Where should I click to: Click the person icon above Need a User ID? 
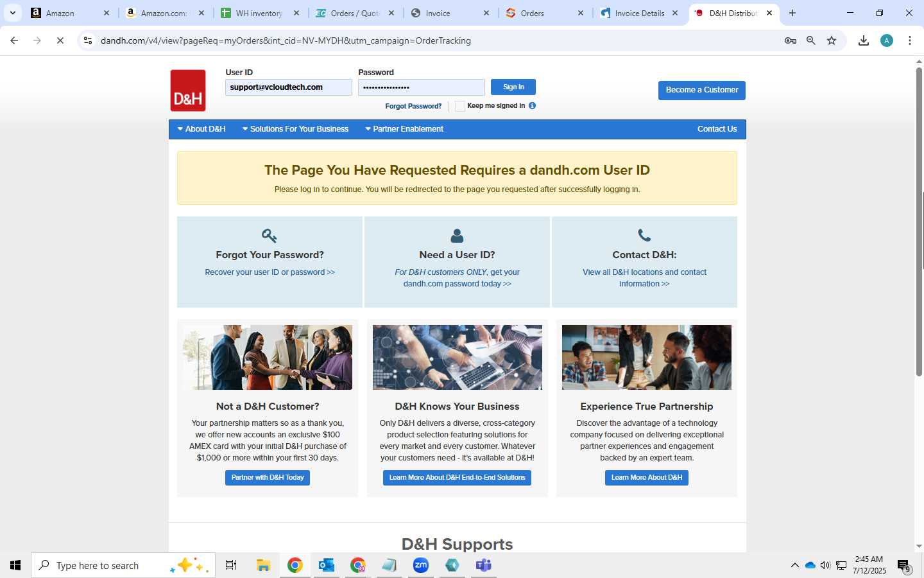(457, 236)
